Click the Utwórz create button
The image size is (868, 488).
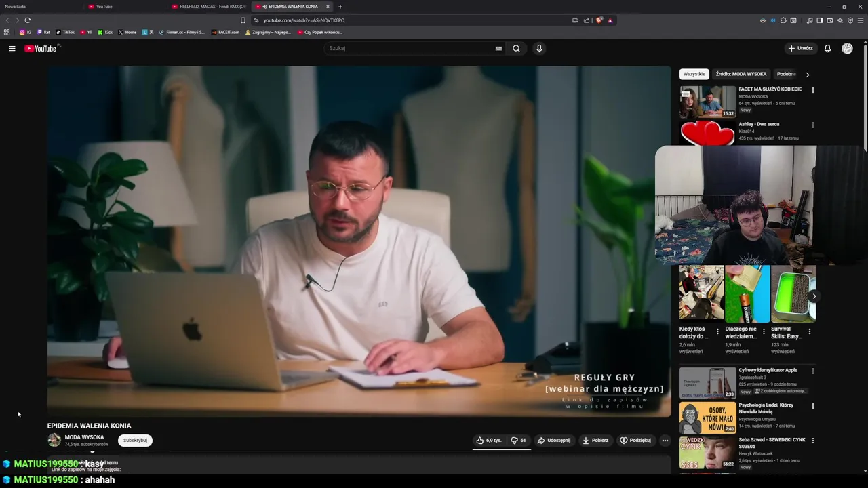pos(800,48)
